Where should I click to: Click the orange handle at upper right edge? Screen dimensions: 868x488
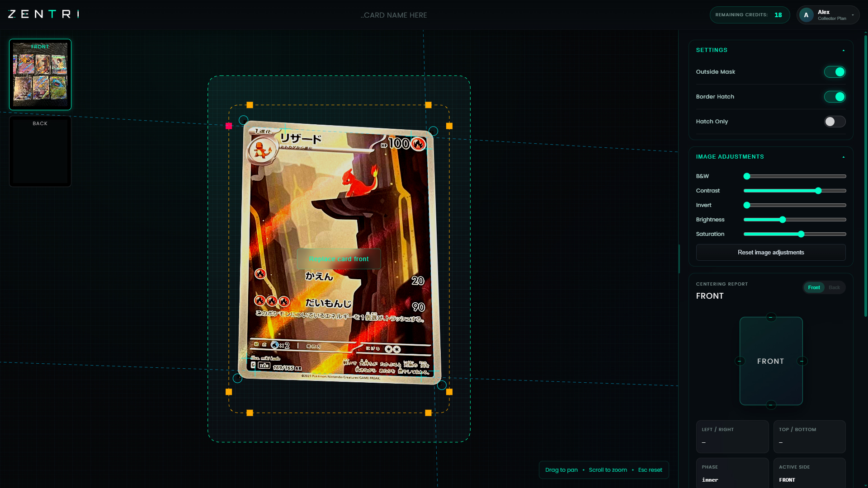tap(449, 126)
